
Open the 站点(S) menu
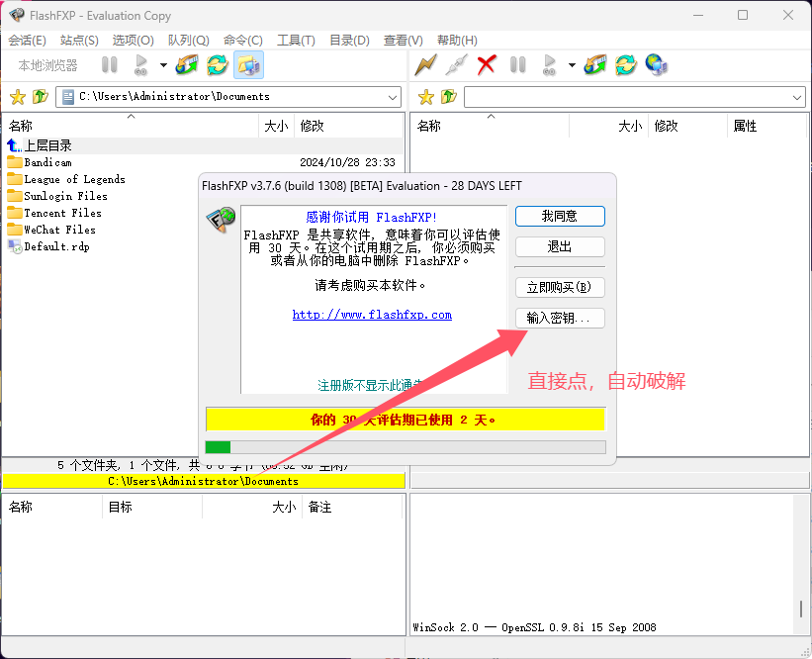pos(79,41)
